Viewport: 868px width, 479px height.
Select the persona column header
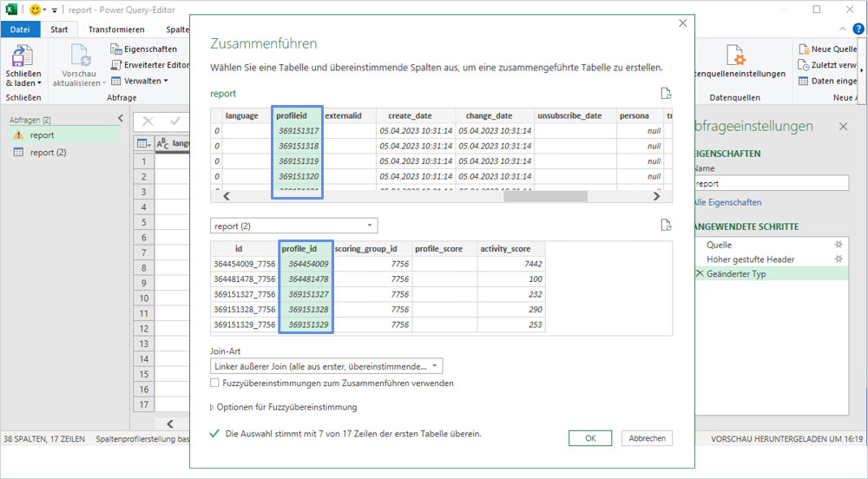click(x=640, y=115)
